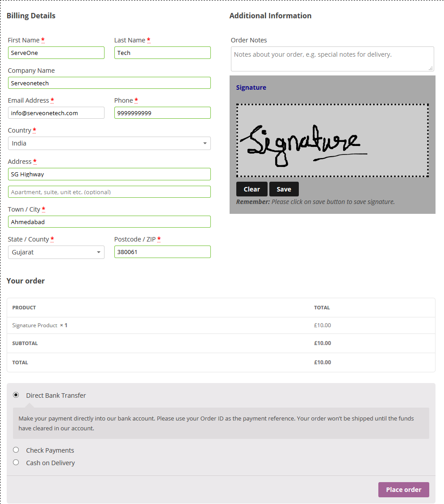Click the Last Name field containing Tech
Viewport: 444px width, 504px height.
point(162,53)
